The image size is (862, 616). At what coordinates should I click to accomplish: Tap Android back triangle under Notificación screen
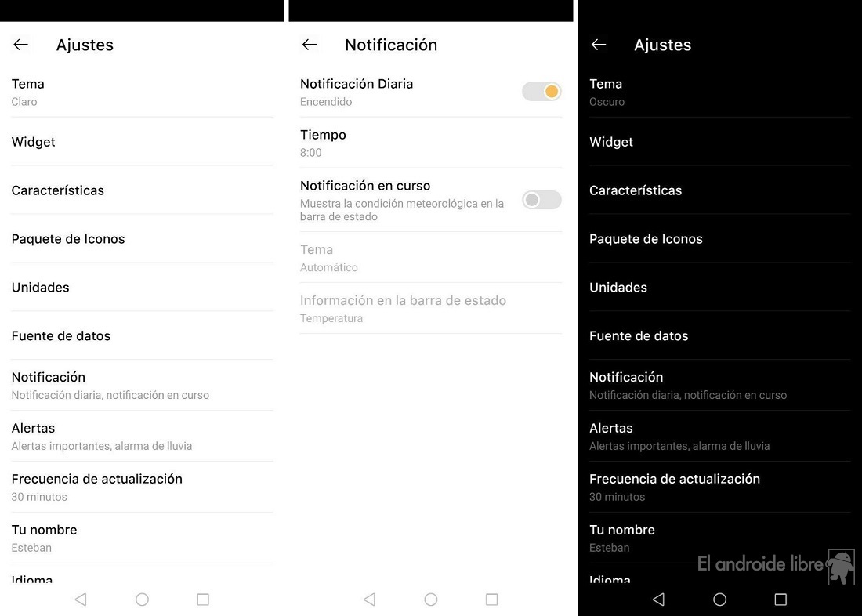click(370, 599)
